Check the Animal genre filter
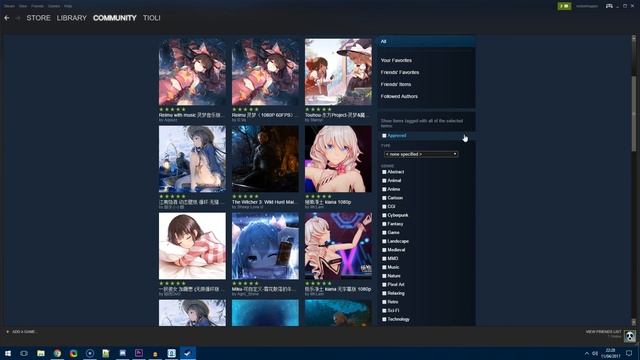 384,180
